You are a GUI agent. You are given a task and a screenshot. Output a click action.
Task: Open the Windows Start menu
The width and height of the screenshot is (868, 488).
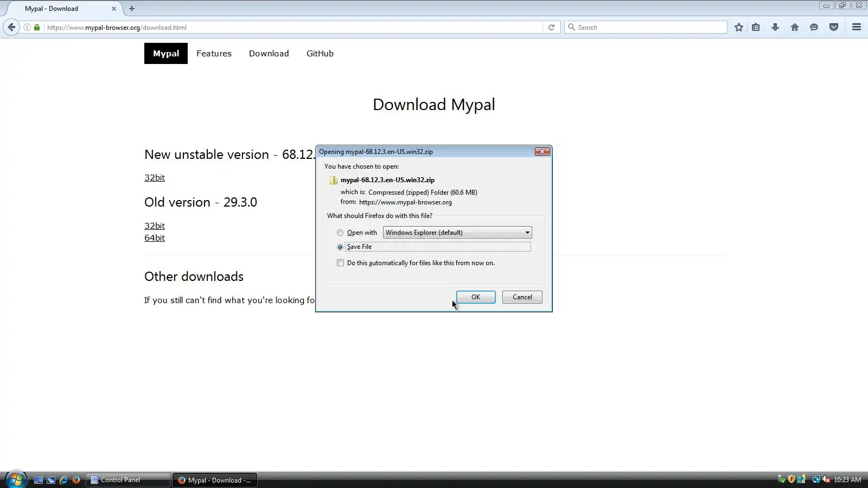15,480
